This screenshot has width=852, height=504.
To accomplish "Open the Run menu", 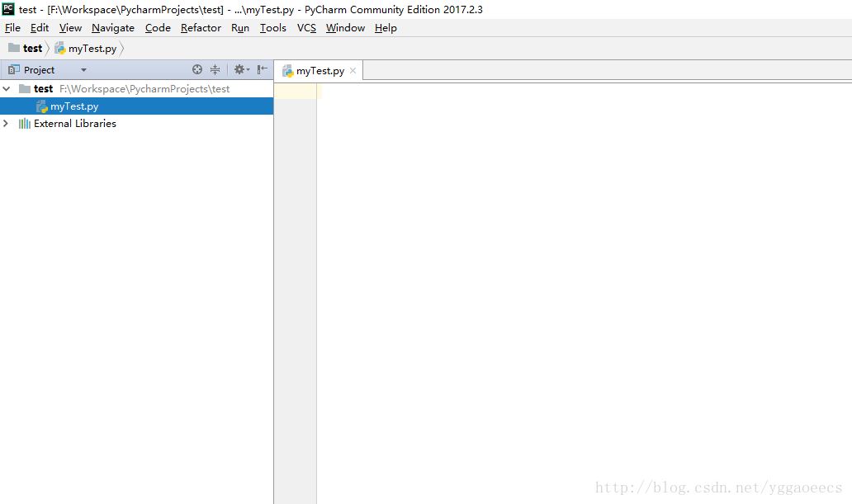I will [x=239, y=28].
